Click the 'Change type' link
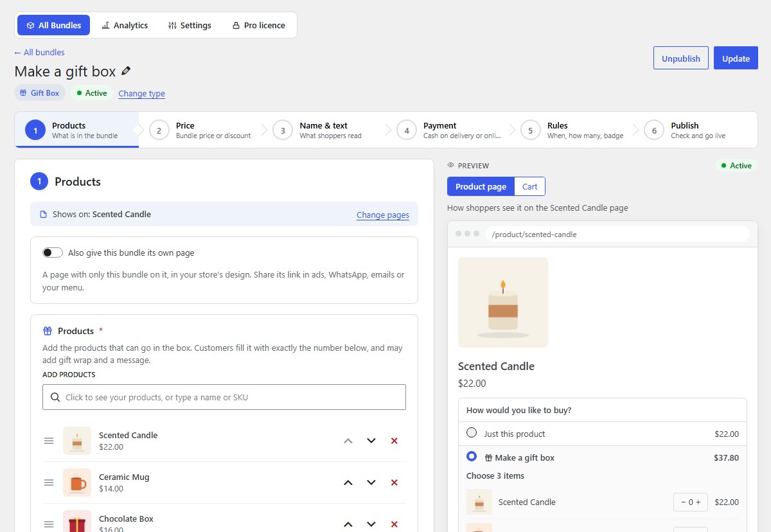The width and height of the screenshot is (771, 532). click(x=141, y=93)
